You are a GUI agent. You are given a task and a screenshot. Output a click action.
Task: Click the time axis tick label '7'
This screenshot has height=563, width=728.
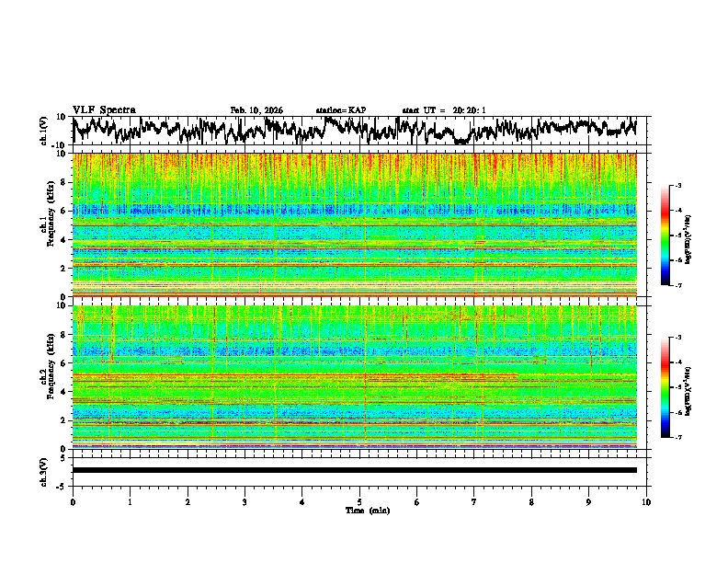(474, 502)
